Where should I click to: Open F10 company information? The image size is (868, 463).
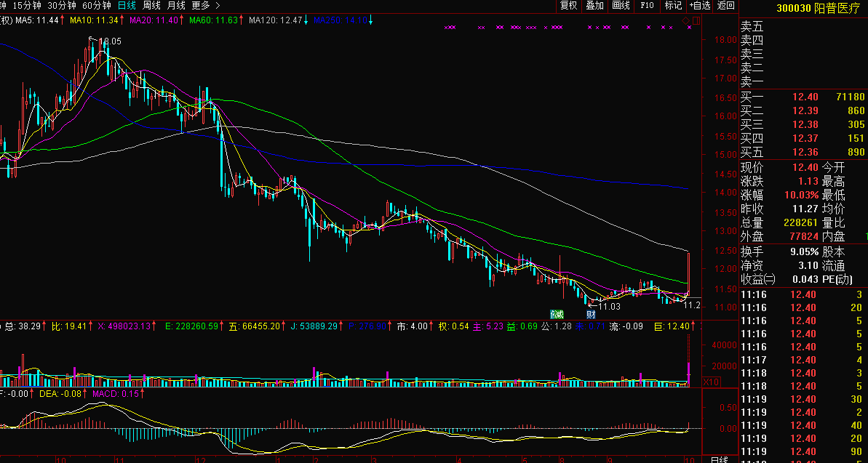pos(647,6)
